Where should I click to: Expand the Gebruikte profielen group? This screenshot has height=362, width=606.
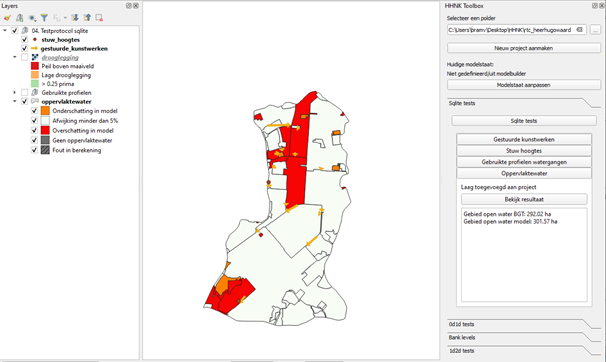[15, 93]
